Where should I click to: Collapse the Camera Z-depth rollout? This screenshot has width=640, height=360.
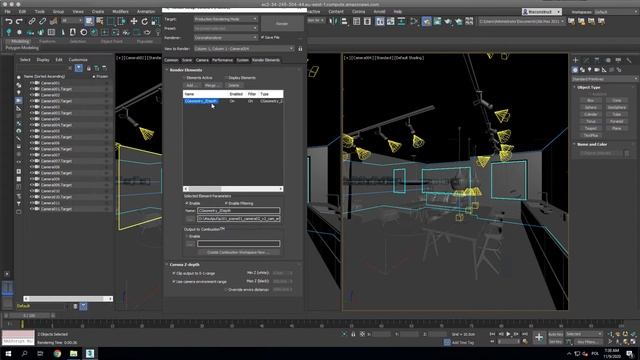pos(184,264)
